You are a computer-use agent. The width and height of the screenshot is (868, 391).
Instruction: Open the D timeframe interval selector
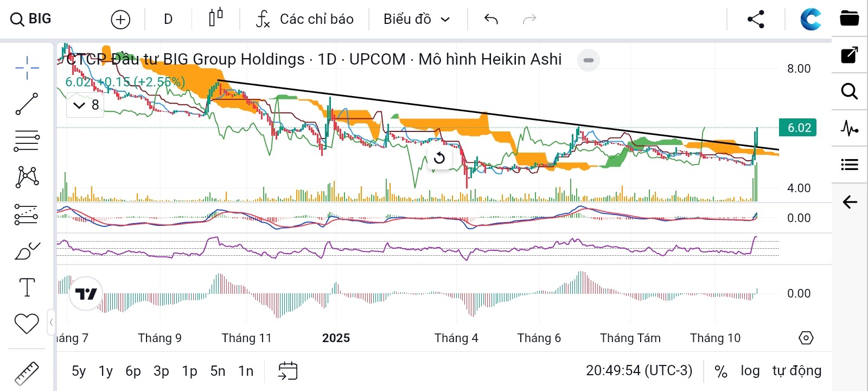(x=168, y=20)
